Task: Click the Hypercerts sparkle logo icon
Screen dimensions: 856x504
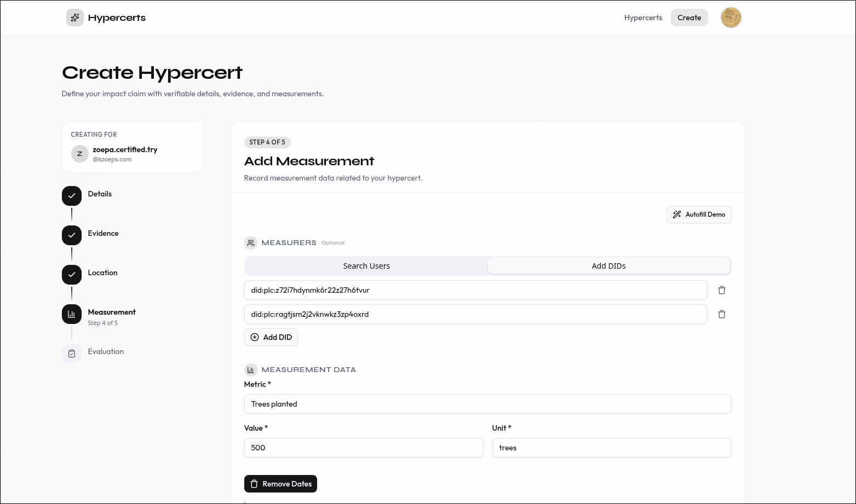Action: point(75,18)
